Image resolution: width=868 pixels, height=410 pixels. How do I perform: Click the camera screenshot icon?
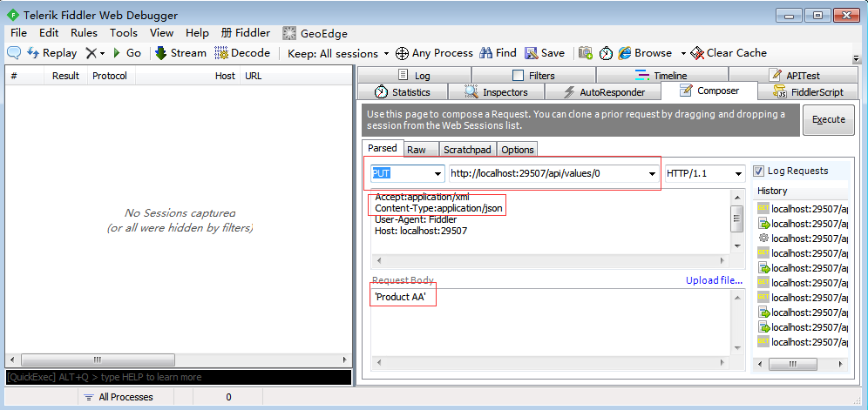(586, 53)
